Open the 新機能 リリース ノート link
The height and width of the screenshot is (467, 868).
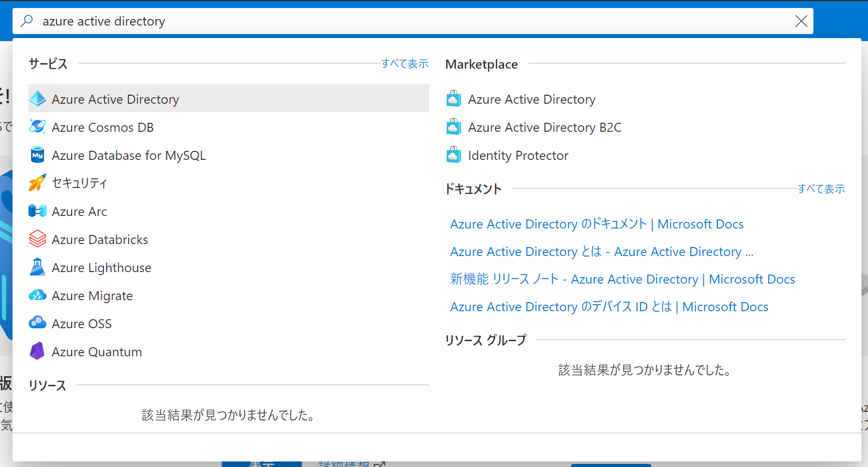pyautogui.click(x=622, y=279)
